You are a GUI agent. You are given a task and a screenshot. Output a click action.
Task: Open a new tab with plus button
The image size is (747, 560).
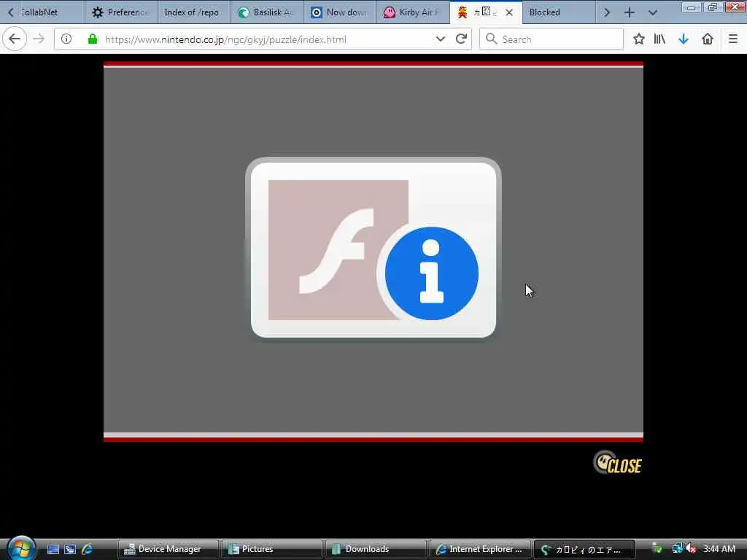(x=630, y=13)
